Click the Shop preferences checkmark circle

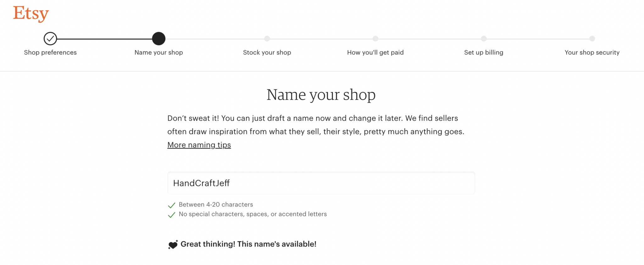[x=50, y=39]
